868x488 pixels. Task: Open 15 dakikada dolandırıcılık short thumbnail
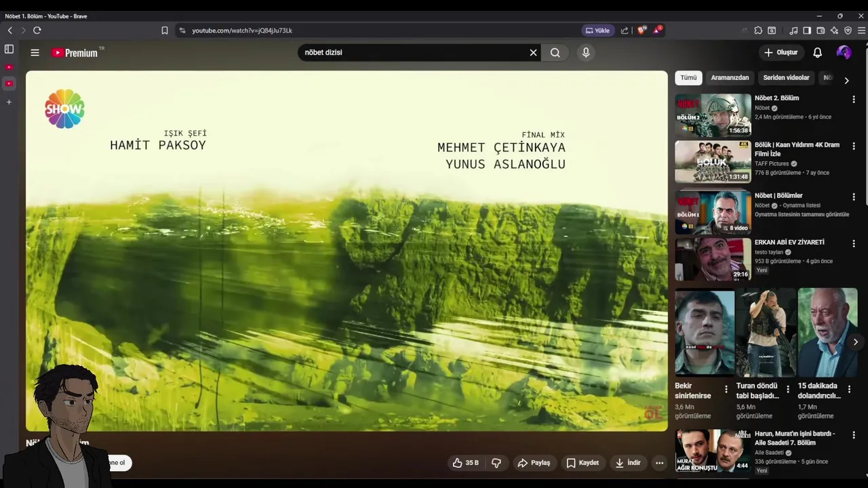tap(827, 332)
